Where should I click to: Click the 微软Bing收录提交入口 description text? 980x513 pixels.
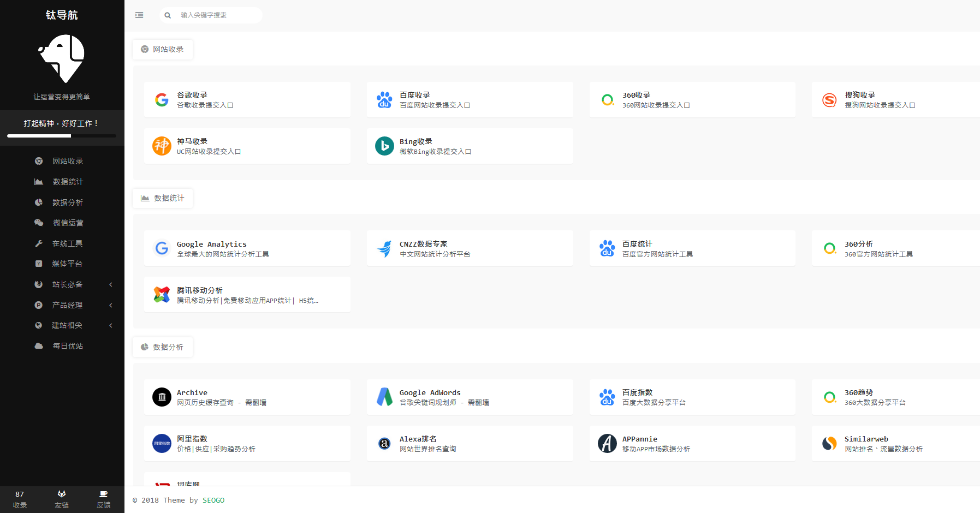(435, 152)
